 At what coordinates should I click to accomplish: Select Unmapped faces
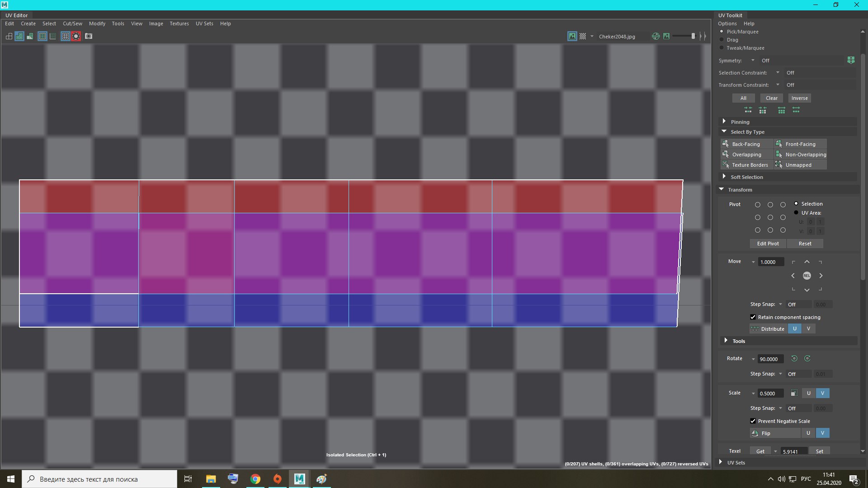pyautogui.click(x=800, y=165)
